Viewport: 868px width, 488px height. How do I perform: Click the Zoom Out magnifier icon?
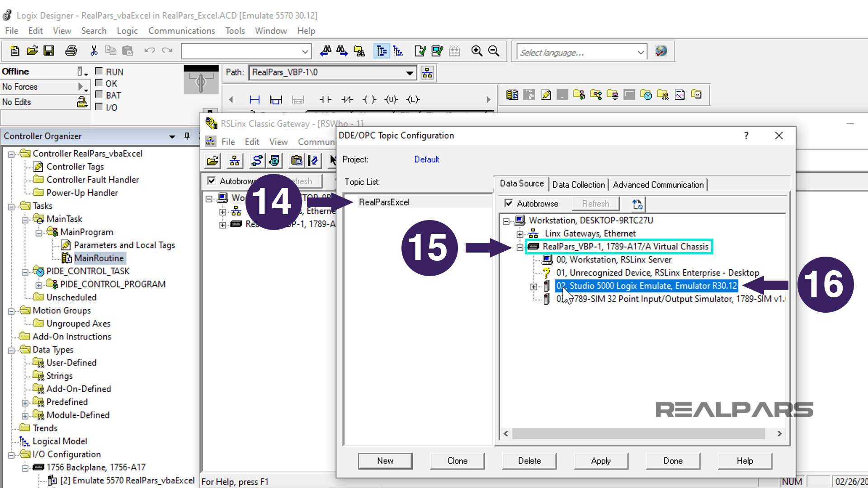pos(494,51)
